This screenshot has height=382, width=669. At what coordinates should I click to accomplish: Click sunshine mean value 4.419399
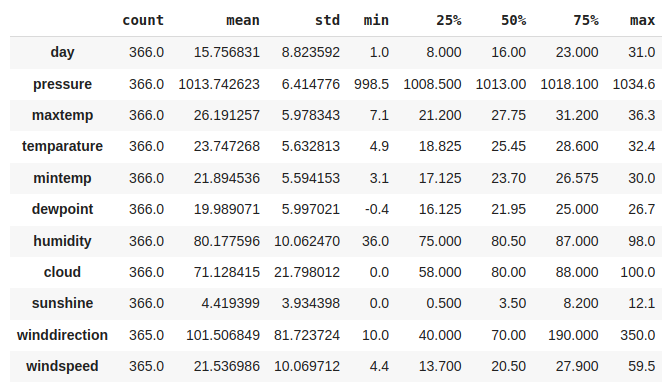click(230, 303)
